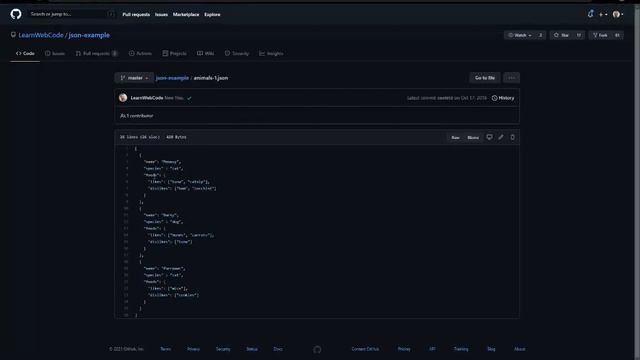The width and height of the screenshot is (640, 360).
Task: Open file History
Action: point(503,98)
